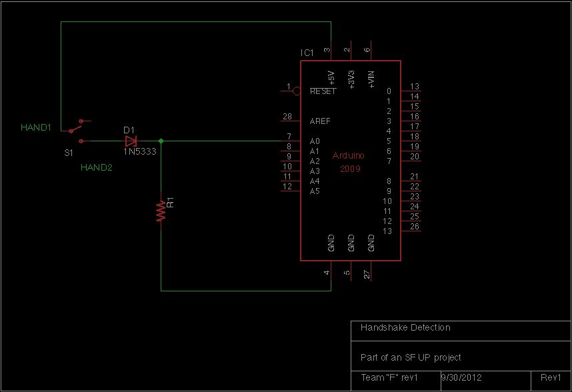Select the A5 analog pin label
The image size is (572, 392).
(x=315, y=191)
